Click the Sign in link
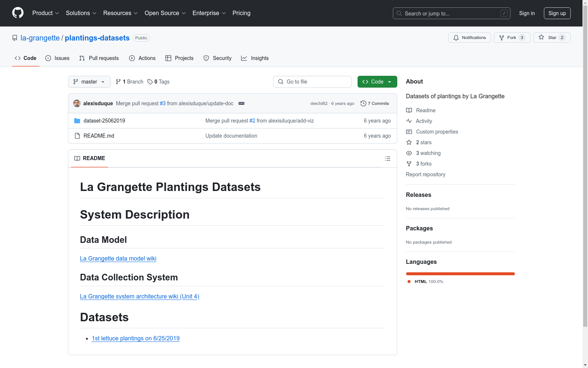The height and width of the screenshot is (368, 588). pos(527,13)
